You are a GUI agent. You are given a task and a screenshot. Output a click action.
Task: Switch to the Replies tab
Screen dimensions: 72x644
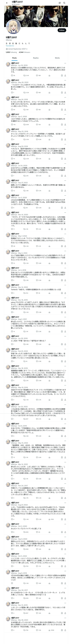coord(36,58)
